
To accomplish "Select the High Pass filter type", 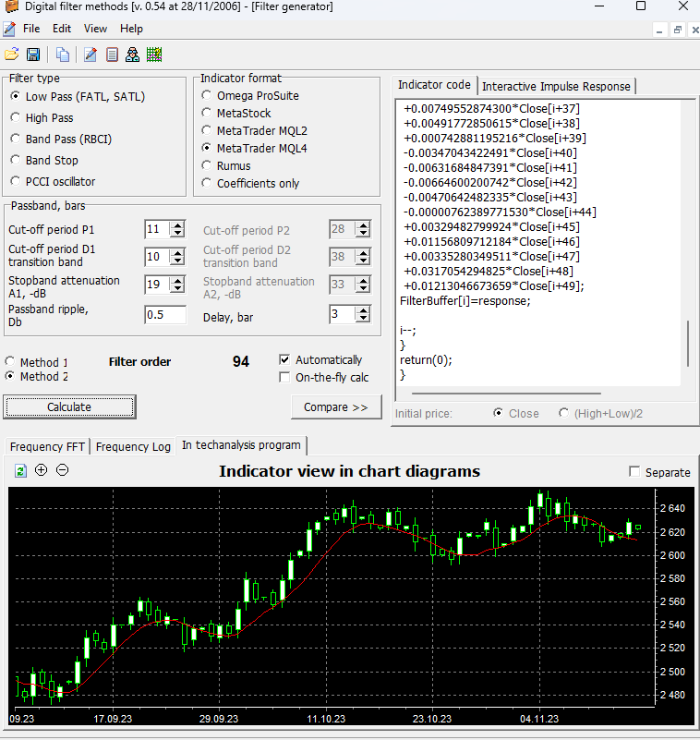I will click(16, 118).
